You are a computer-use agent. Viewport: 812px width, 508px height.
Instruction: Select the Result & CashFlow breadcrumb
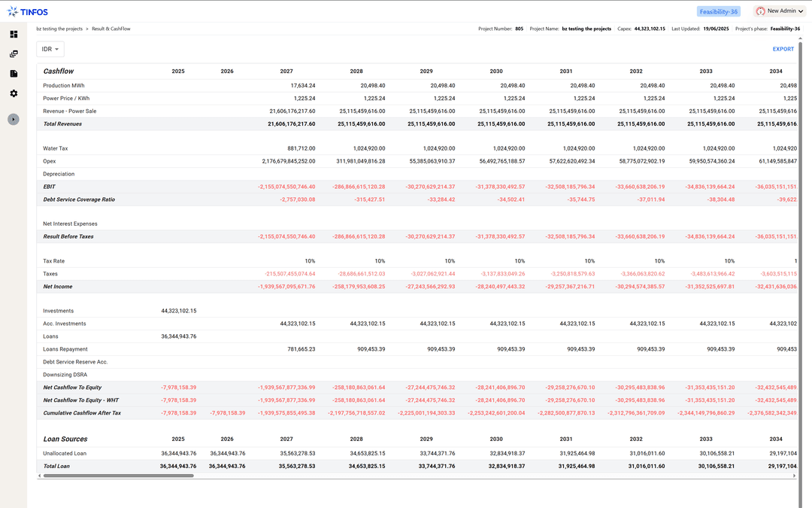coord(111,29)
